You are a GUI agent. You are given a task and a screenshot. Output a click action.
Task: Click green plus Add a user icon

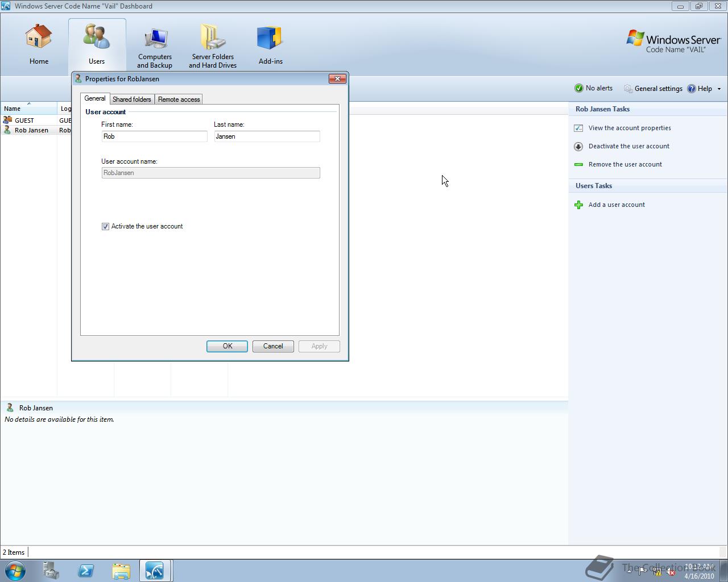tap(578, 205)
